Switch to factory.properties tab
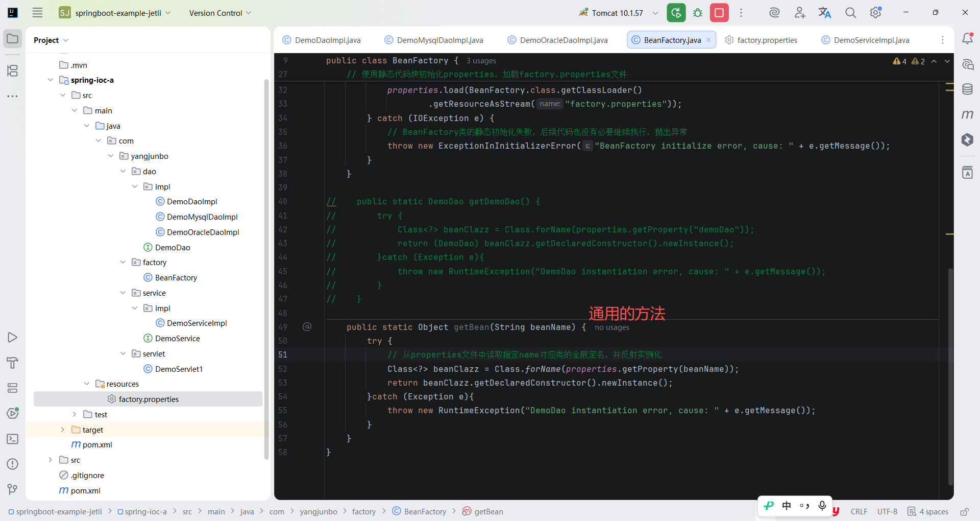Viewport: 980px width, 521px height. tap(762, 40)
